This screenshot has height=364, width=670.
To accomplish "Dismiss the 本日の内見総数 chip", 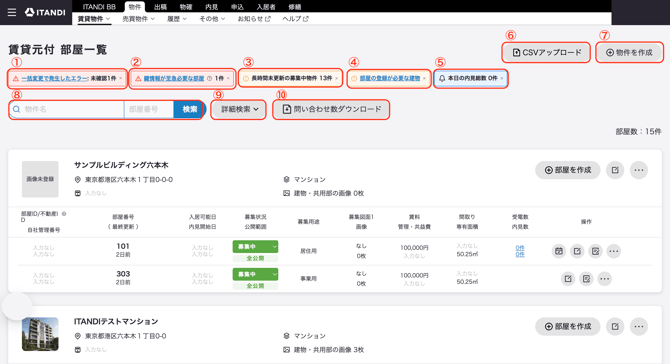I will click(502, 79).
